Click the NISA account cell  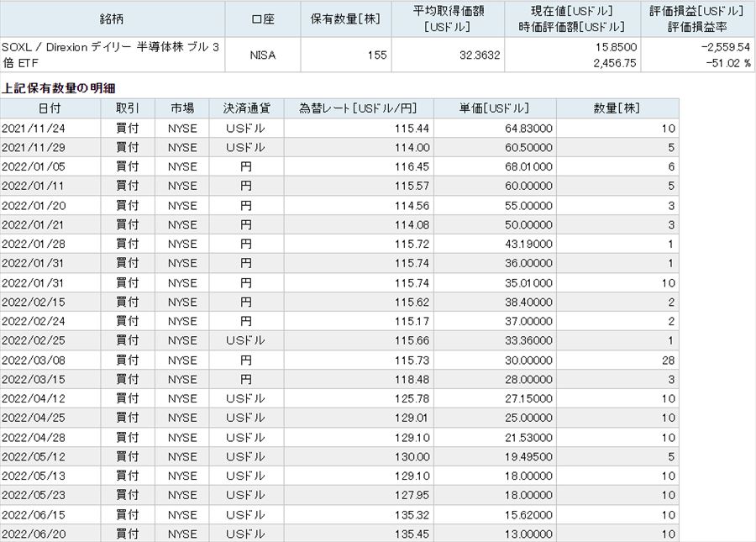tap(263, 55)
